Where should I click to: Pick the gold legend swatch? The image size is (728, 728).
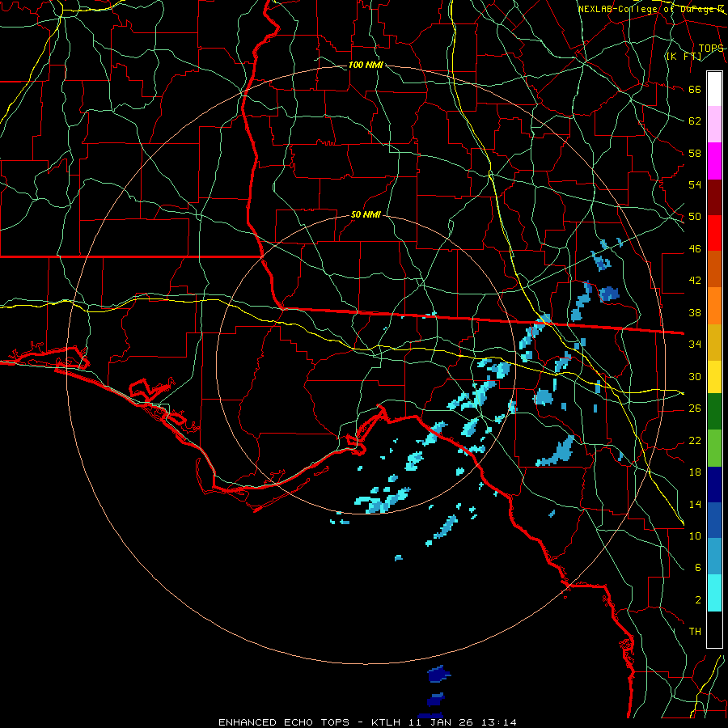[x=714, y=342]
